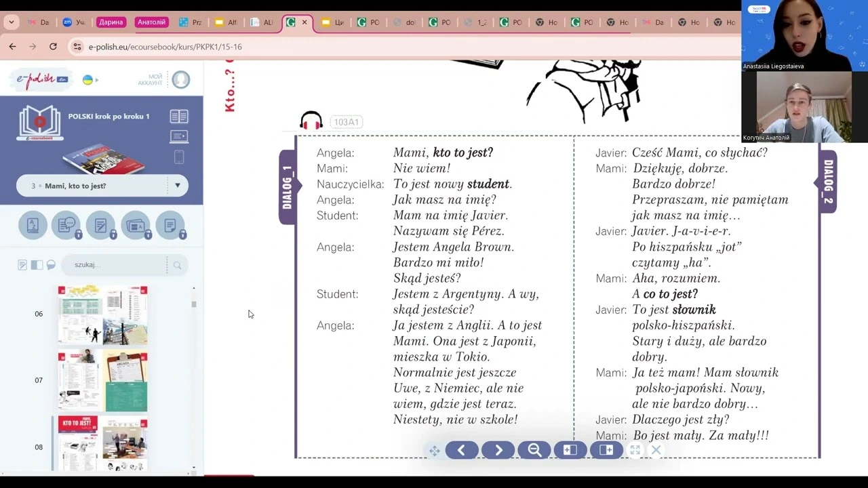The height and width of the screenshot is (488, 868).
Task: Open the browser tab search chevron
Action: point(12,22)
